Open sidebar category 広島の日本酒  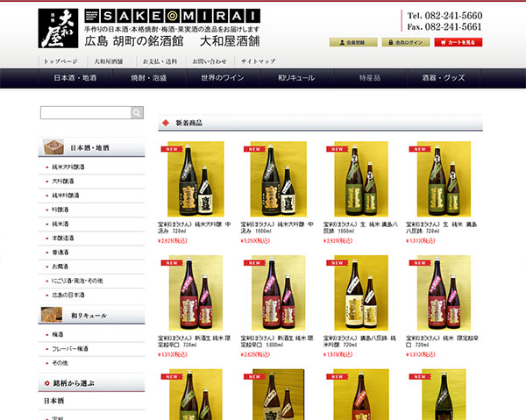68,295
